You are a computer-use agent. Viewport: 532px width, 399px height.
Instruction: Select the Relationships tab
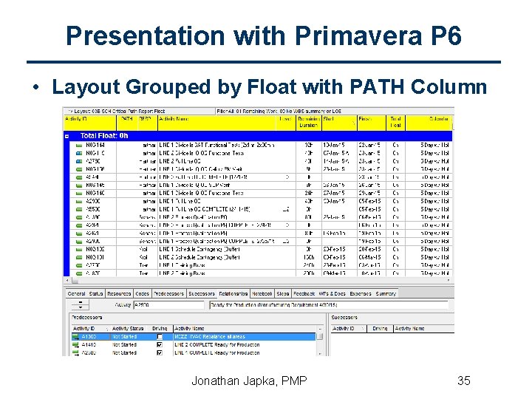[x=233, y=294]
